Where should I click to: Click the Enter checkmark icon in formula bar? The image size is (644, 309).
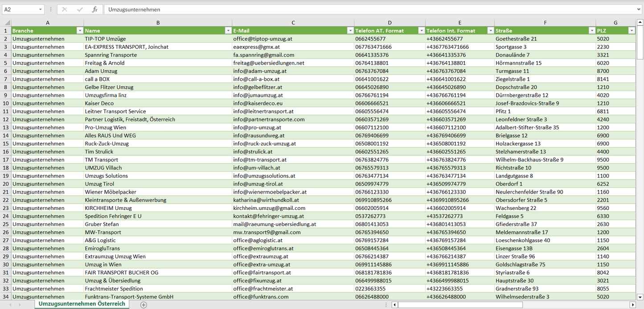pyautogui.click(x=80, y=9)
